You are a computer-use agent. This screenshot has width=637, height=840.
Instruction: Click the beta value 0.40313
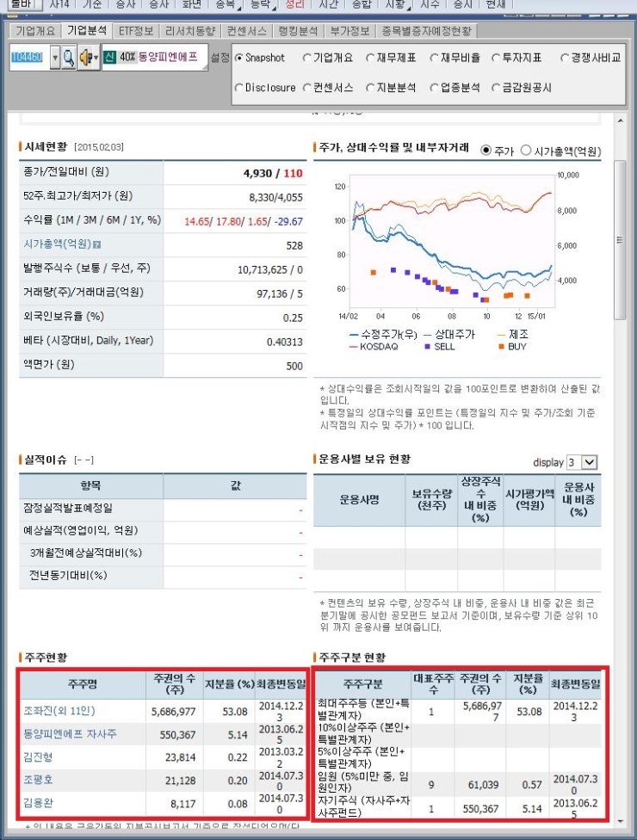(x=284, y=342)
